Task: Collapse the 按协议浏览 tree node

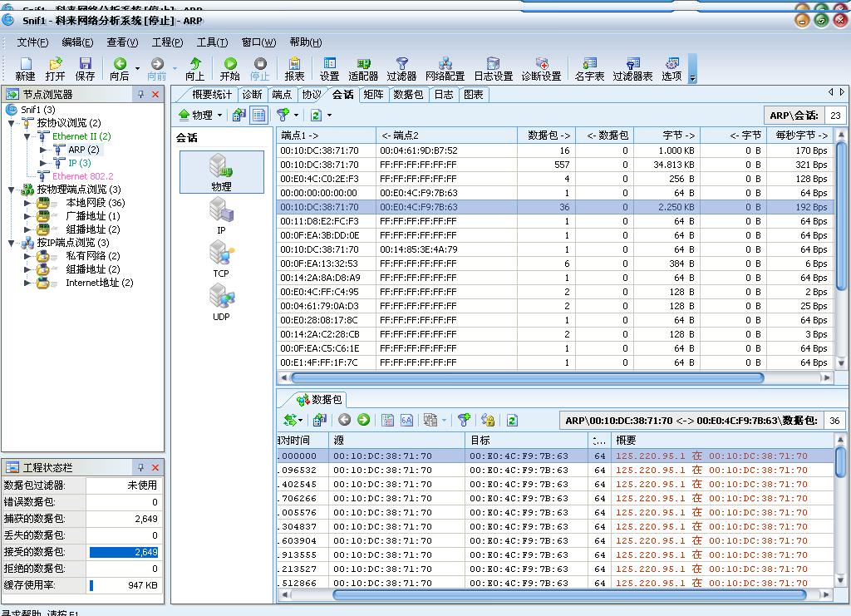Action: point(12,123)
